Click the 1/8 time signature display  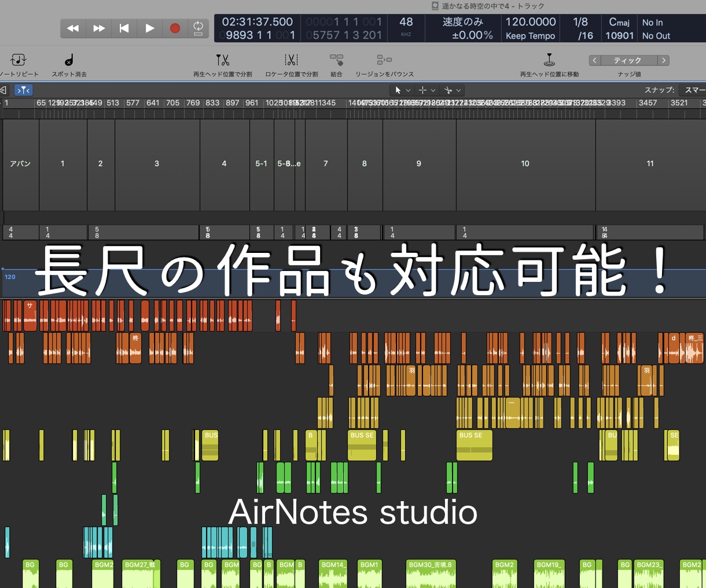point(580,22)
